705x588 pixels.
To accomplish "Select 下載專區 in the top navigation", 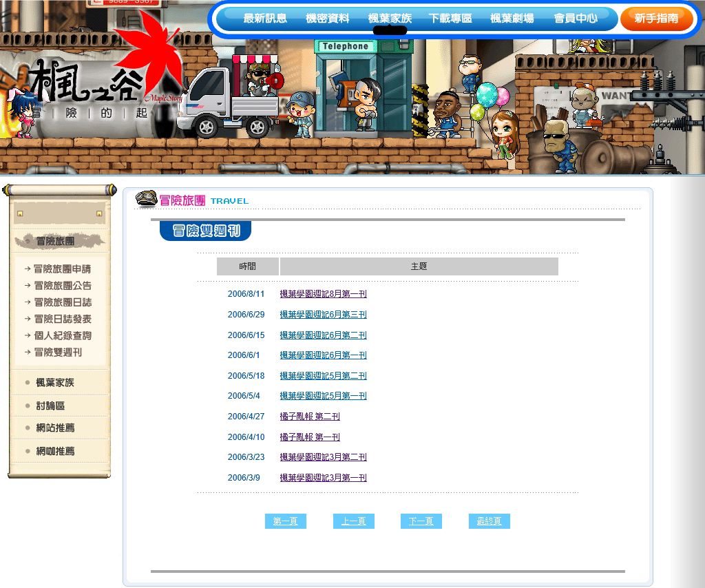I will pos(450,19).
